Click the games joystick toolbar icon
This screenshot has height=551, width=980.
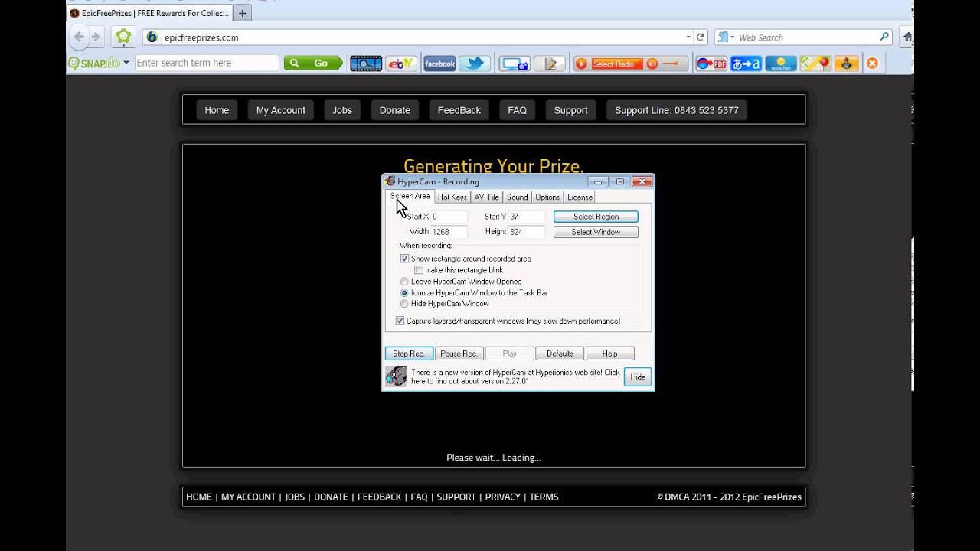pyautogui.click(x=847, y=64)
